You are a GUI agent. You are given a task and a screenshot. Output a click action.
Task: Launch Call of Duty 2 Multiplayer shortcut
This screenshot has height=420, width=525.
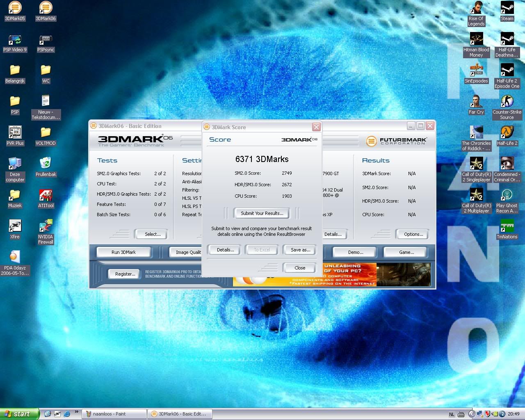[476, 201]
